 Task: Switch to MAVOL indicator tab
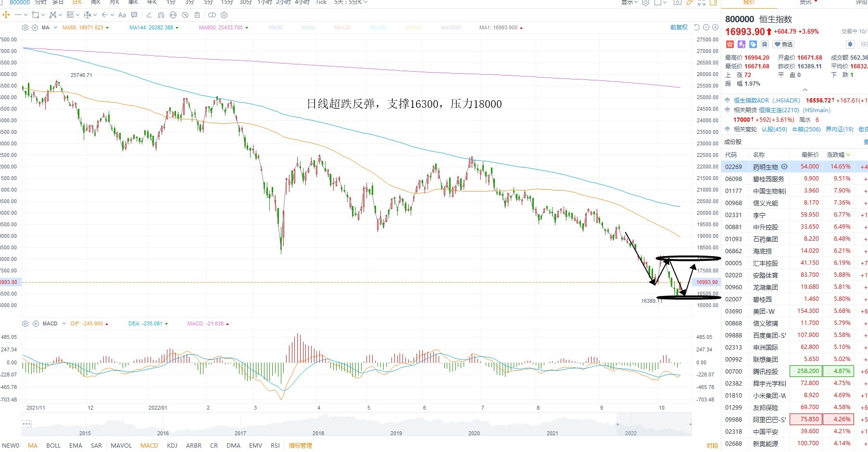(x=121, y=445)
